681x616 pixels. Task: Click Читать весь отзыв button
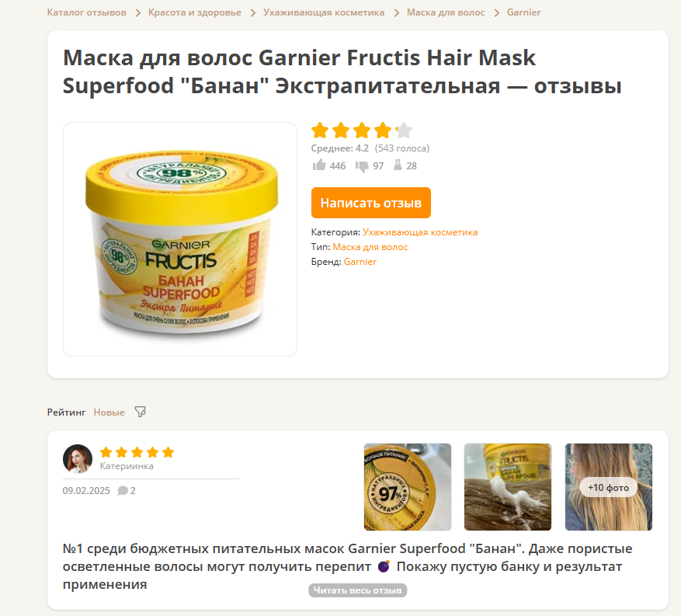click(357, 590)
